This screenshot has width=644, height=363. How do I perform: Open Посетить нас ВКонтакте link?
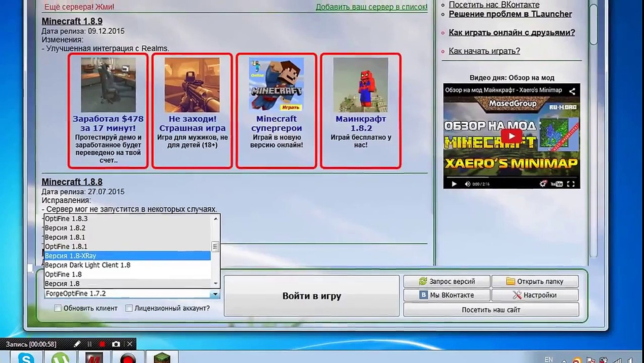point(494,4)
